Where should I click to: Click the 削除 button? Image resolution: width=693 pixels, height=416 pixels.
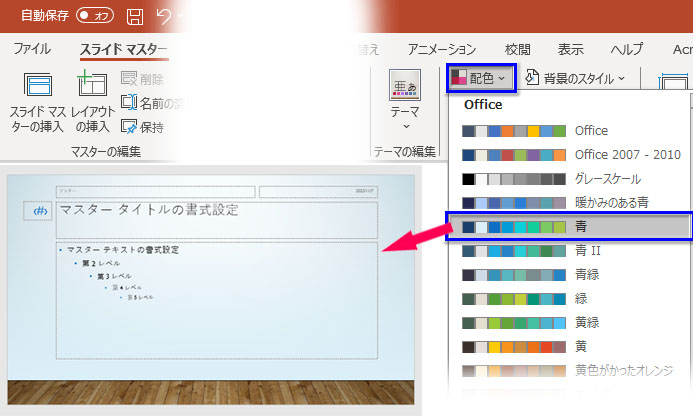pos(142,79)
